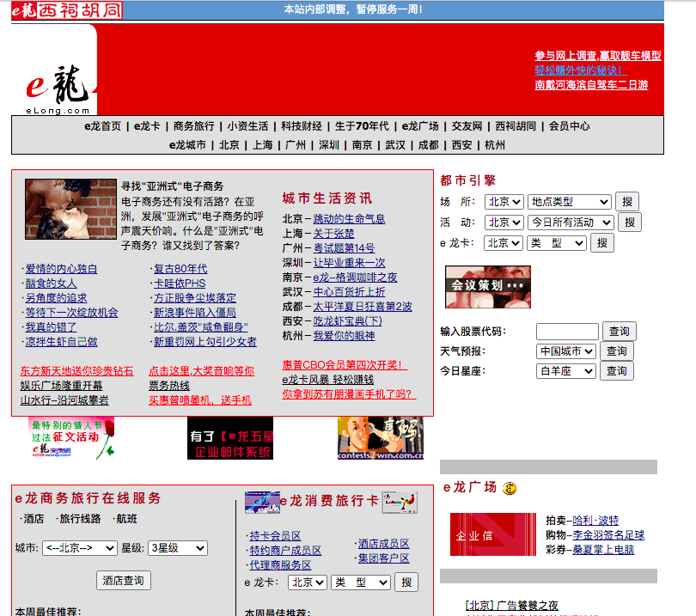
Task: Open the 会议策划 banner image
Action: click(488, 287)
